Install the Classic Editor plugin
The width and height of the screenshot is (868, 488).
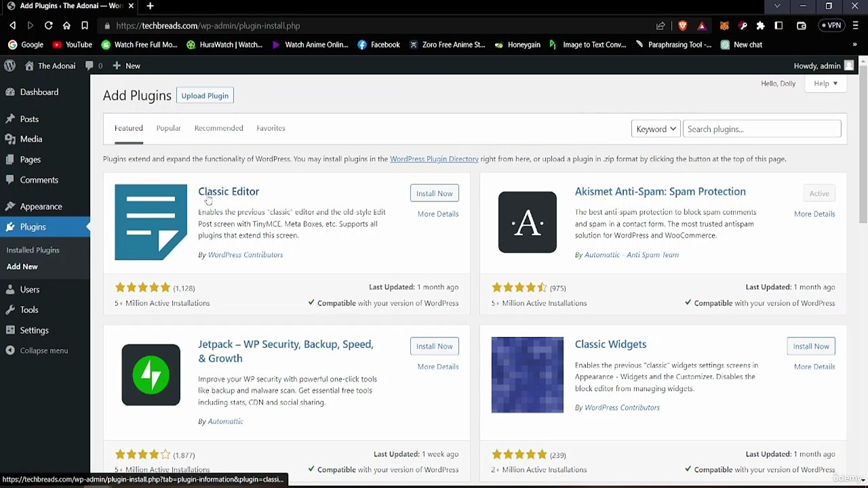[434, 193]
